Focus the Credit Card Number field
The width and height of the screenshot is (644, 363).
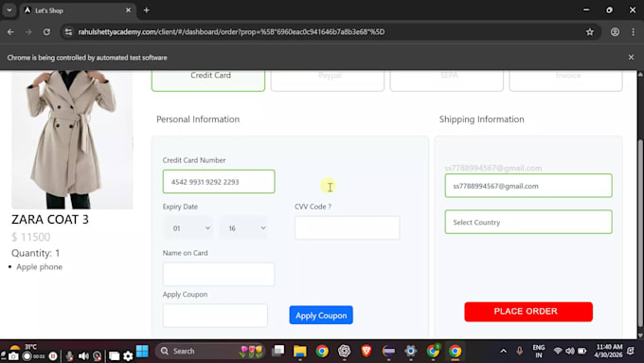coord(219,182)
